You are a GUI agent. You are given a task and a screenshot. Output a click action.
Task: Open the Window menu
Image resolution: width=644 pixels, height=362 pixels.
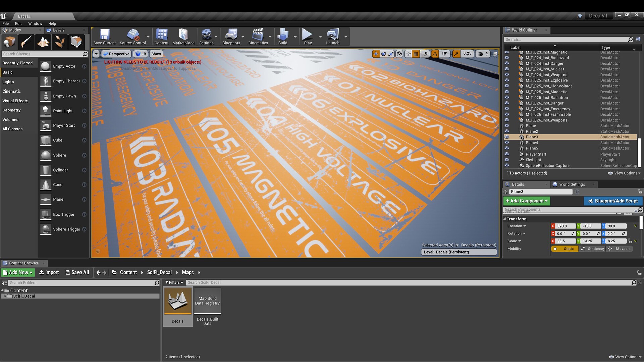click(x=35, y=23)
